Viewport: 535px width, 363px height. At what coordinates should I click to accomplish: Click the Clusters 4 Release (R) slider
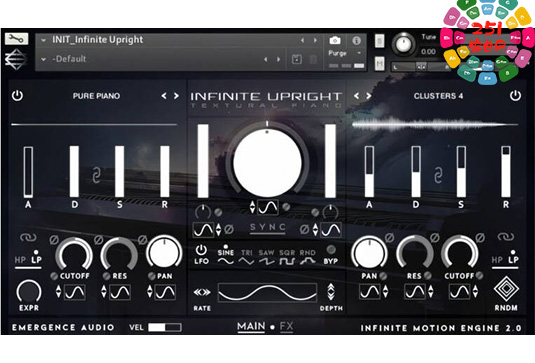[x=506, y=172]
